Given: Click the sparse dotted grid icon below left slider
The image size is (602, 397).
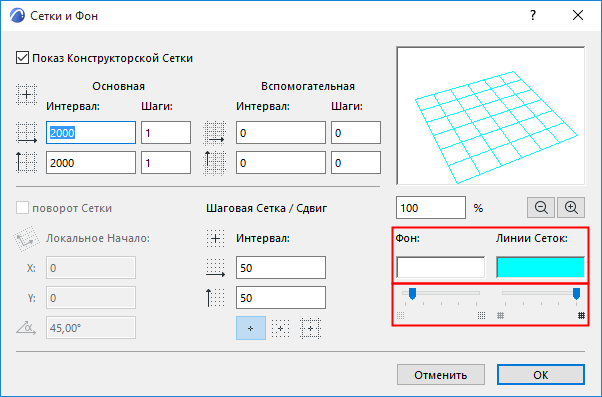Looking at the screenshot, I should coord(400,316).
